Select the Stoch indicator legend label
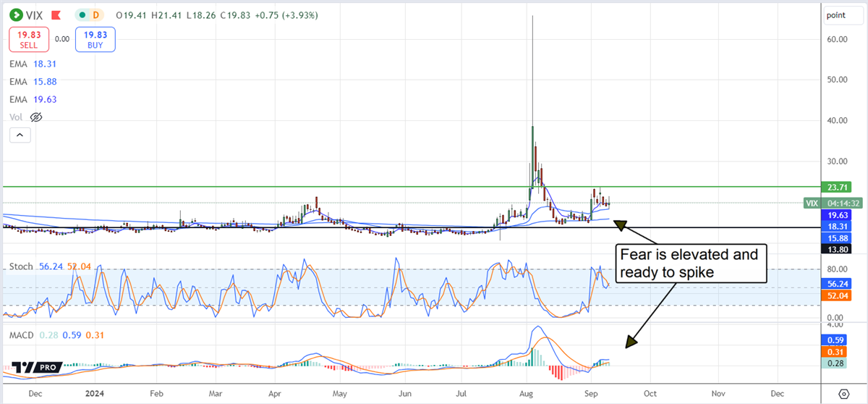The height and width of the screenshot is (404, 868). click(22, 266)
